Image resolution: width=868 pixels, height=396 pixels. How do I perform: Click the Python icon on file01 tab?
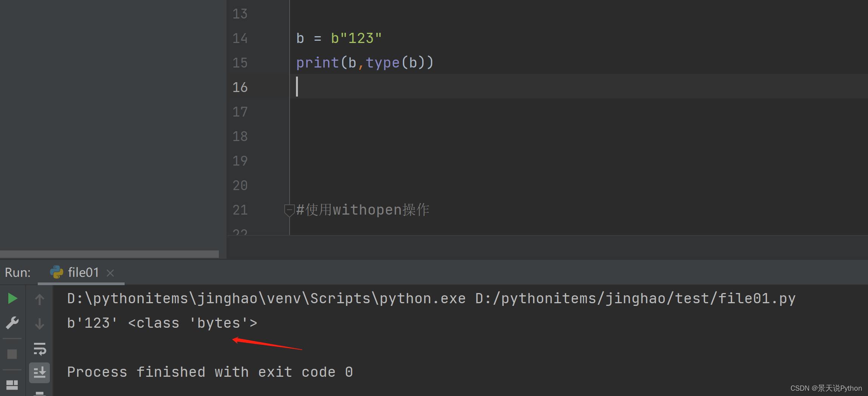point(57,272)
